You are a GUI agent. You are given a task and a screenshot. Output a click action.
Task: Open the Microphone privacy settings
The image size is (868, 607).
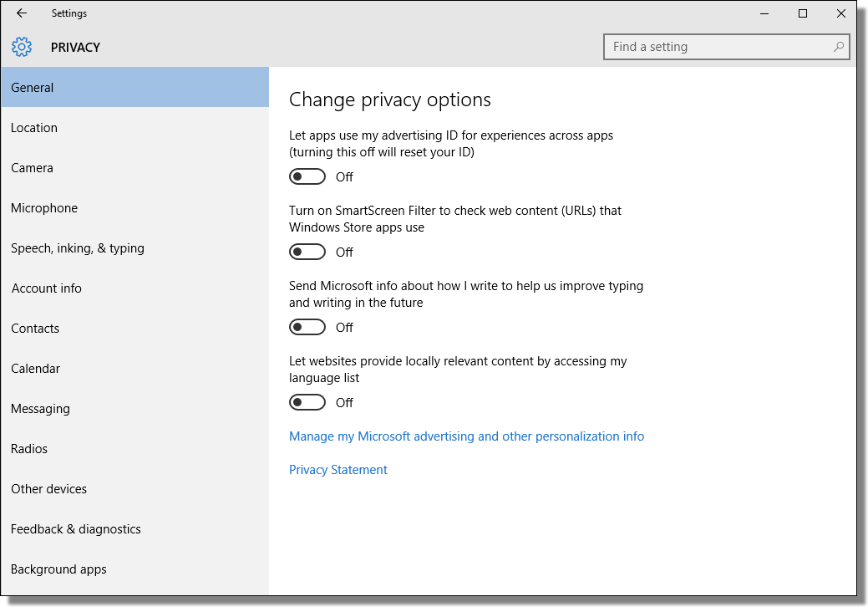click(43, 207)
